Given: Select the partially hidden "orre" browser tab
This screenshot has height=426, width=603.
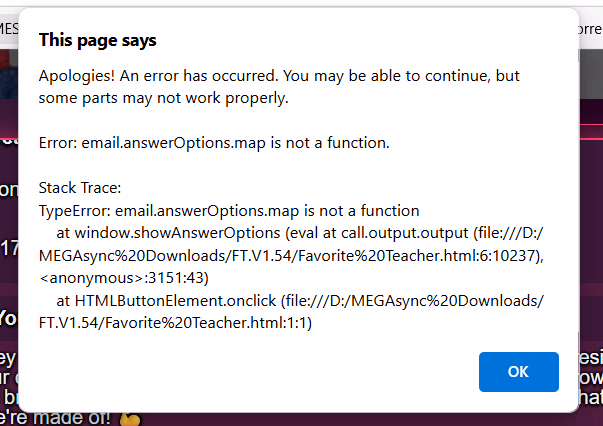Looking at the screenshot, I should click(590, 29).
